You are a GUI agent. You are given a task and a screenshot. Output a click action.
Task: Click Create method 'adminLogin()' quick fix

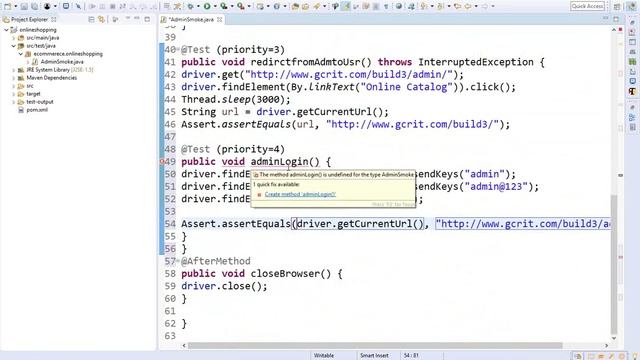[x=300, y=194]
